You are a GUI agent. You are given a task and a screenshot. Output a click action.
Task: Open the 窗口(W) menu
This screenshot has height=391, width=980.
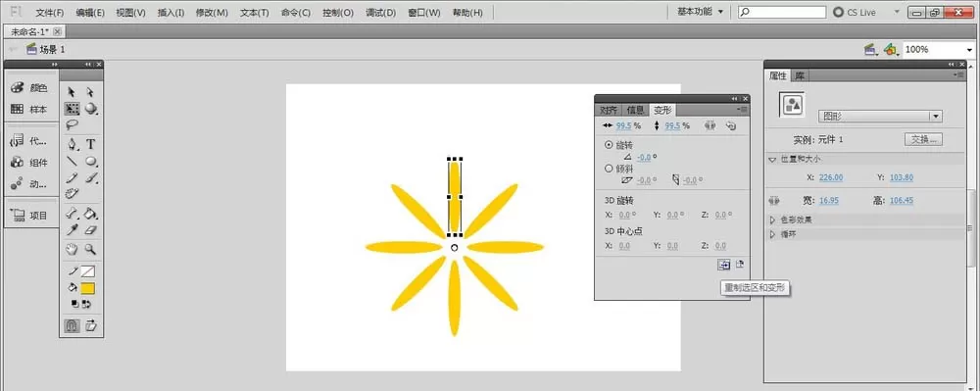pos(423,13)
